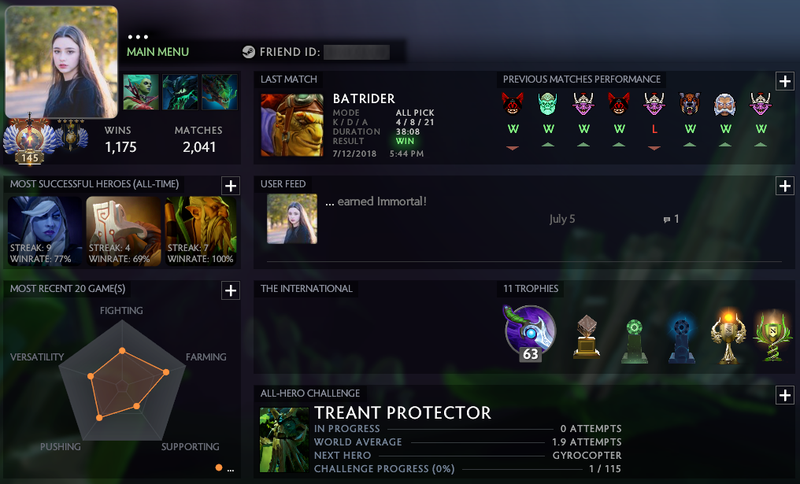800x484 pixels.
Task: Open the three-dot options above Main Menu
Action: pos(138,37)
